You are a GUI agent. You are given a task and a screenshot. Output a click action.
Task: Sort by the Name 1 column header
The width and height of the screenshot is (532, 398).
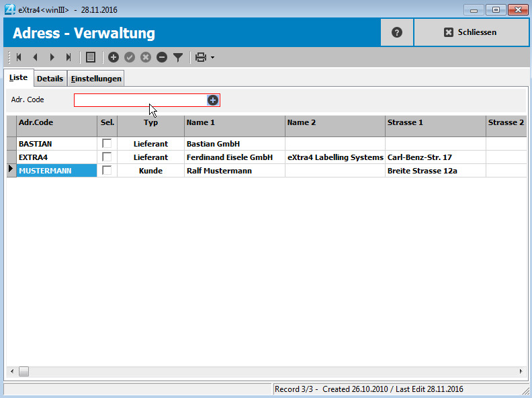pyautogui.click(x=234, y=123)
